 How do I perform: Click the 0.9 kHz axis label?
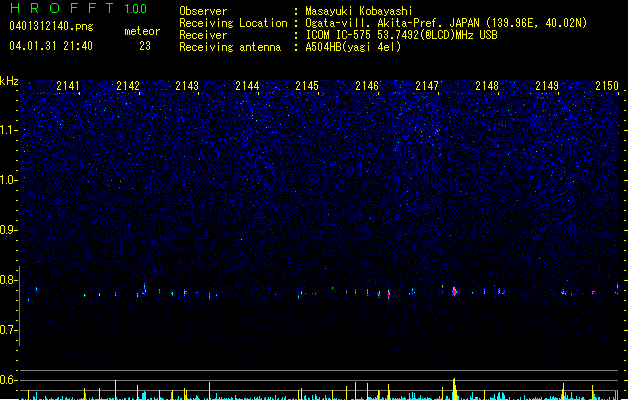click(x=8, y=230)
